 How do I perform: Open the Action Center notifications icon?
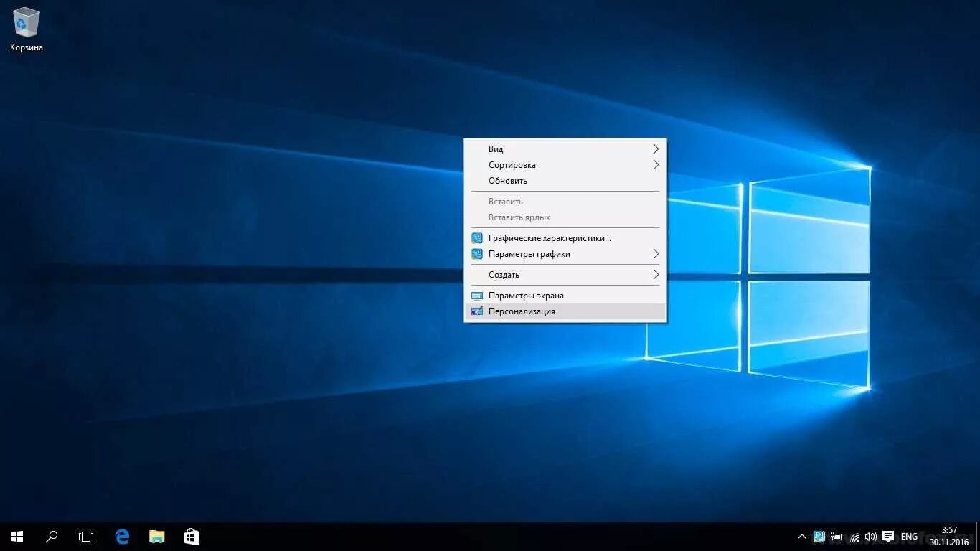click(x=888, y=537)
